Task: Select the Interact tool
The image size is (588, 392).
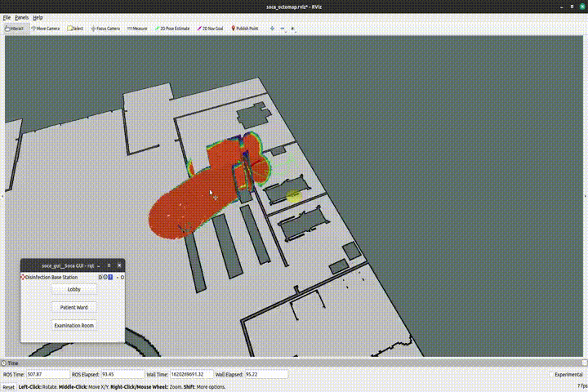Action: [14, 28]
